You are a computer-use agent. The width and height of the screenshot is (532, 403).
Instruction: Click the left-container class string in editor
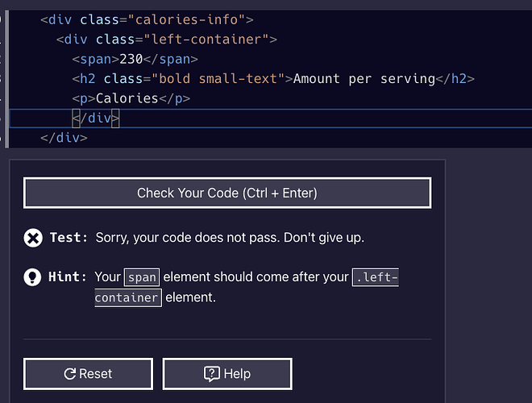[x=206, y=39]
